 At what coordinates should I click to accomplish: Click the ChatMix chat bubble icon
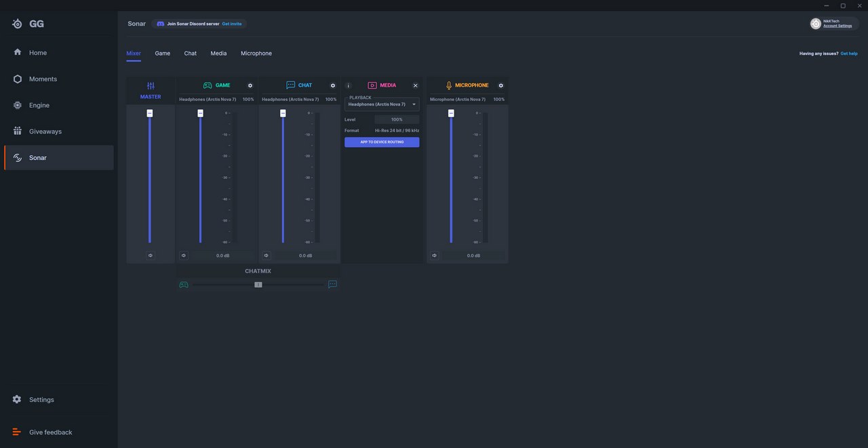(x=332, y=285)
